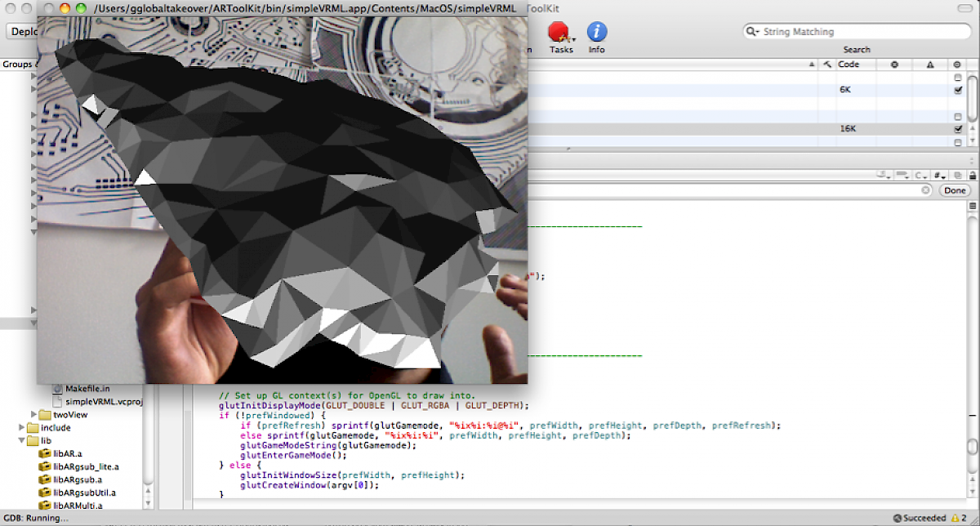This screenshot has height=526, width=980.
Task: Expand the include folder
Action: point(22,427)
